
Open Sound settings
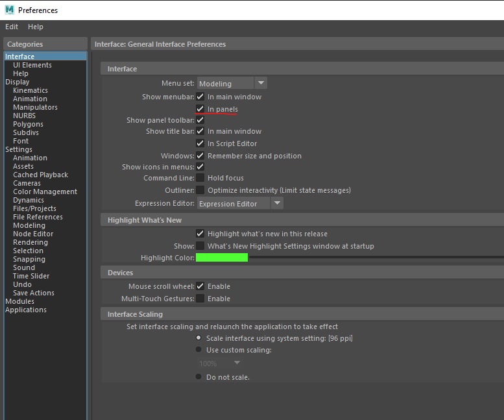[x=24, y=267]
